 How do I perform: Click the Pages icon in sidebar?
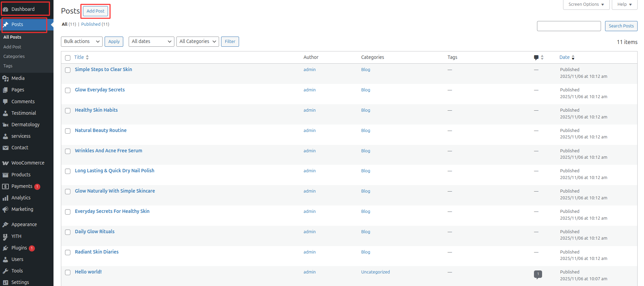coord(5,90)
